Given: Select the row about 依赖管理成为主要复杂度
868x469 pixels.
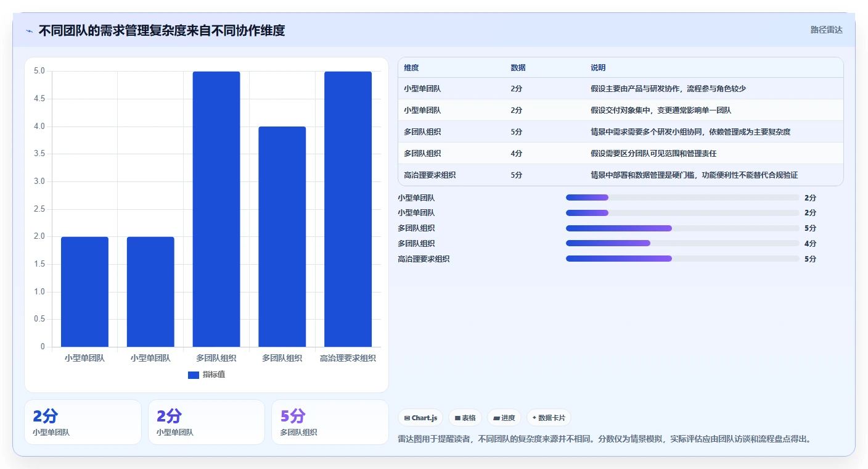Looking at the screenshot, I should pyautogui.click(x=620, y=132).
